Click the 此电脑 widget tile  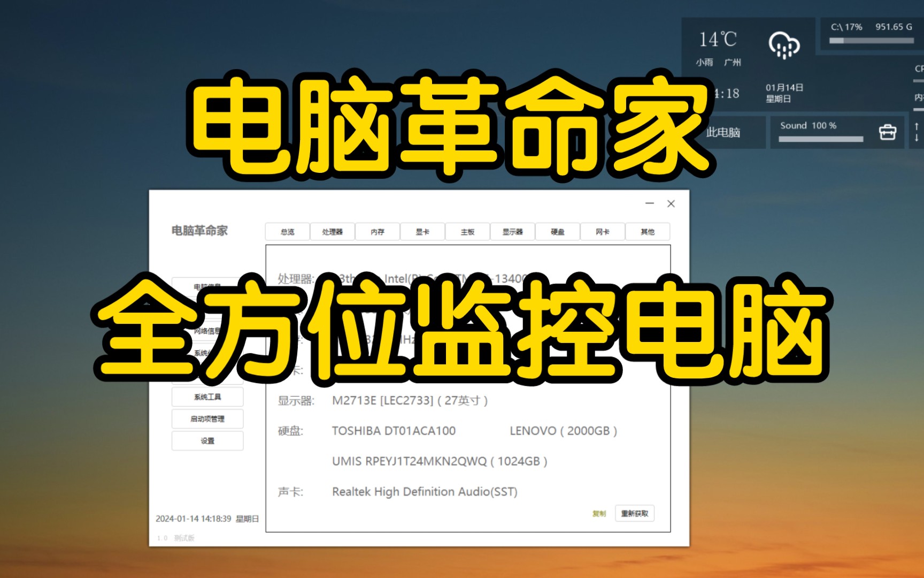tap(723, 132)
